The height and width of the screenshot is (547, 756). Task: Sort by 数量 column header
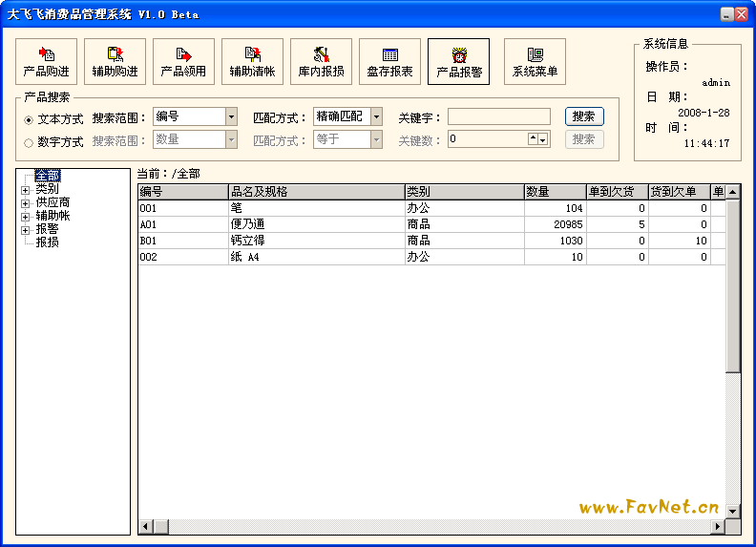tap(556, 192)
